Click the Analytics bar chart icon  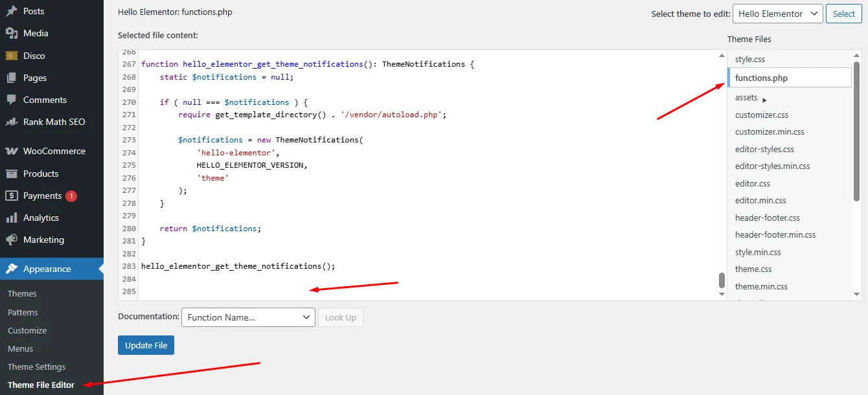point(12,218)
